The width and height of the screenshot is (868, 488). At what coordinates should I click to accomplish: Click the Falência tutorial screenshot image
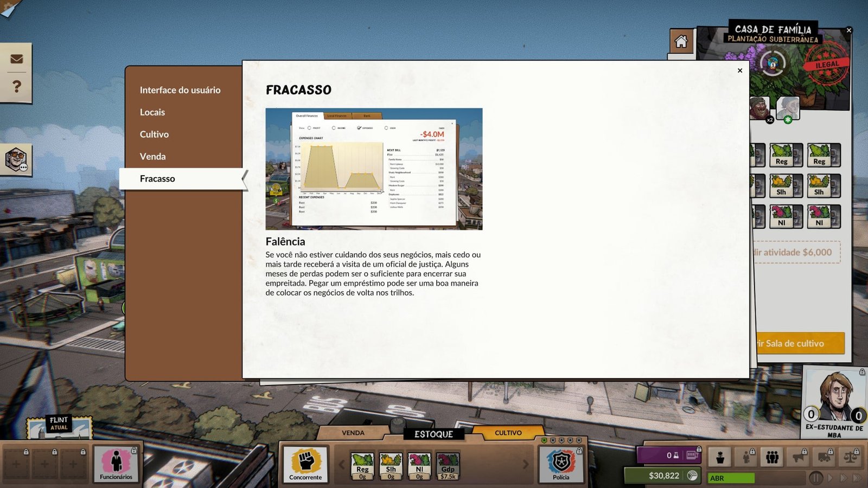point(374,169)
